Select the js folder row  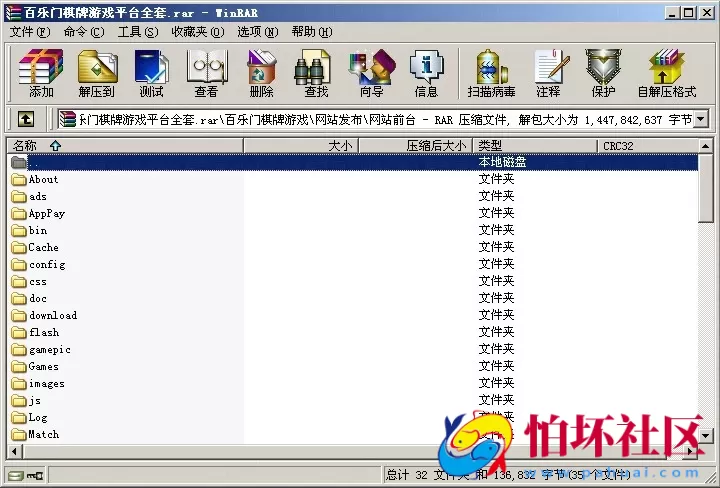click(x=353, y=400)
